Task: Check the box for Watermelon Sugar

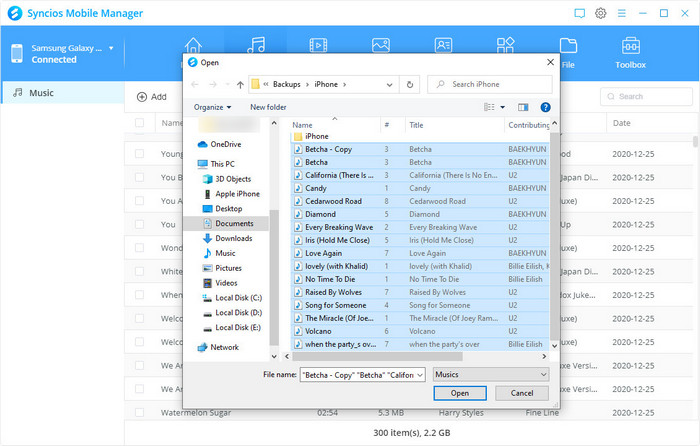Action: (140, 413)
